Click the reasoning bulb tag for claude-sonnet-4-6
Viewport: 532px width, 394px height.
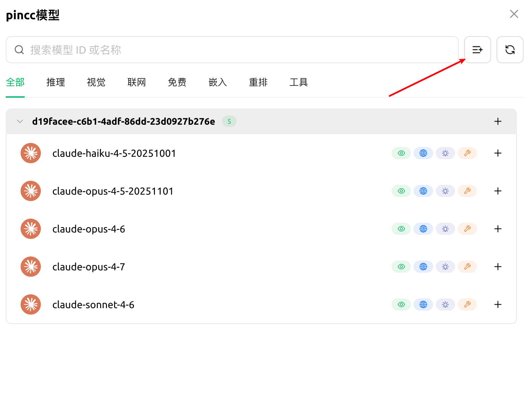(445, 304)
